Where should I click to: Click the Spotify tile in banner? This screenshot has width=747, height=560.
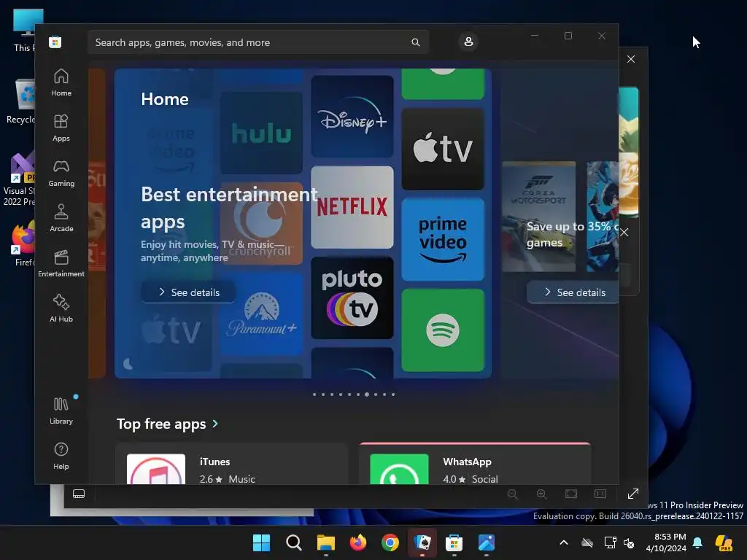443,330
